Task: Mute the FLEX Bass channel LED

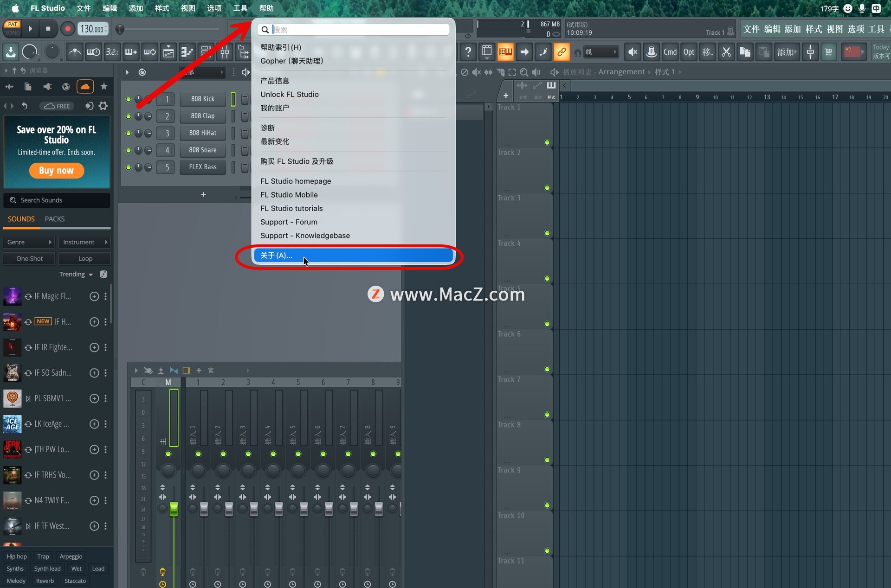Action: 129,167
